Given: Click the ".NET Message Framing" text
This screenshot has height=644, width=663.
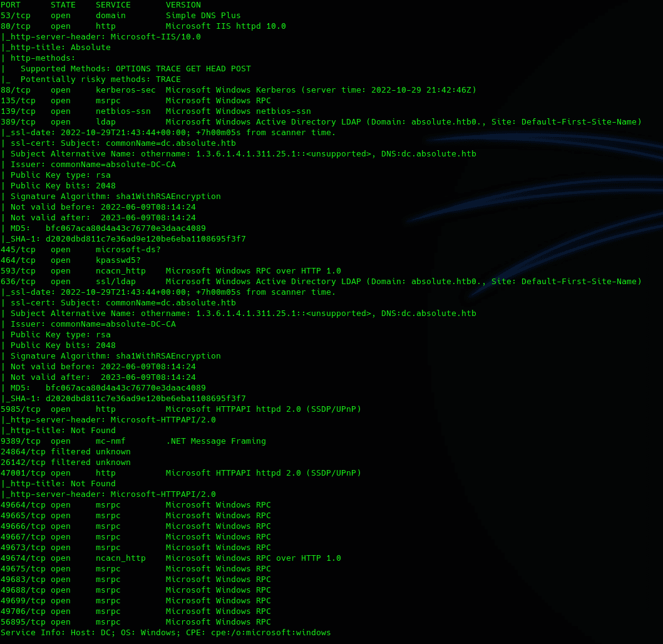Looking at the screenshot, I should tap(216, 441).
